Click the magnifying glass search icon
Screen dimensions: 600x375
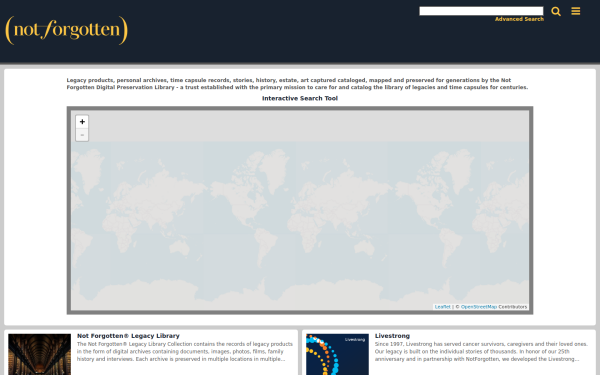[556, 11]
